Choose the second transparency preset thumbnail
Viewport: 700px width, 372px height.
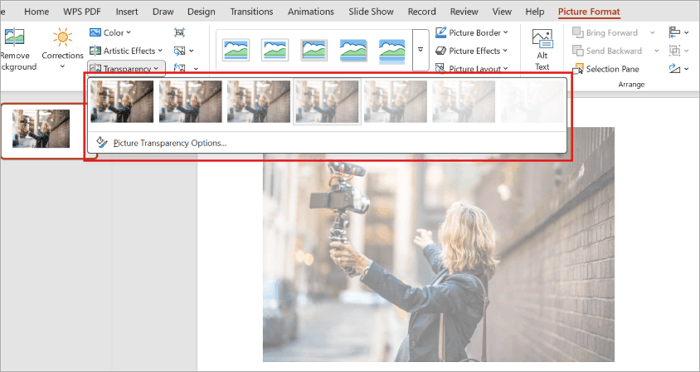coord(190,101)
